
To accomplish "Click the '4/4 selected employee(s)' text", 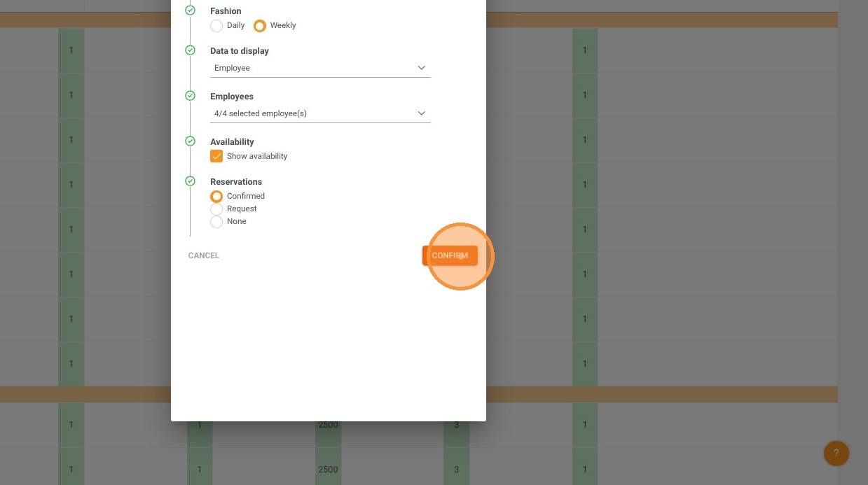I will (x=261, y=113).
